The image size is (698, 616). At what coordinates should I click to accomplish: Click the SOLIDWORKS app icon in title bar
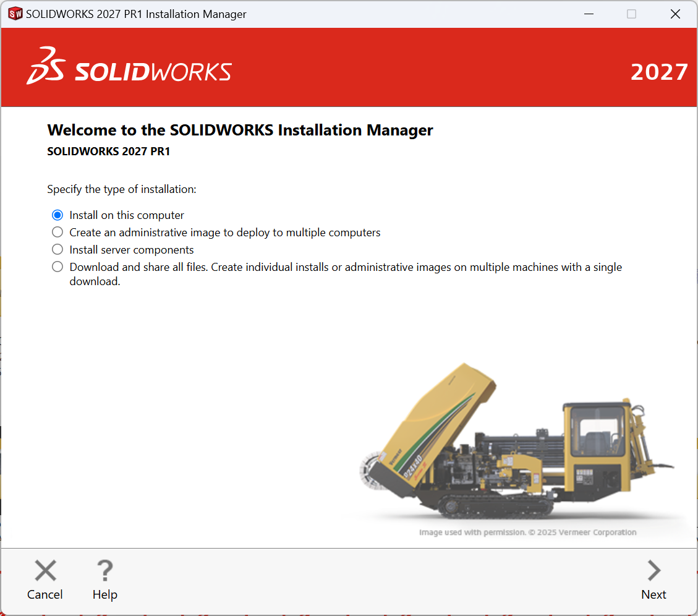pyautogui.click(x=15, y=14)
